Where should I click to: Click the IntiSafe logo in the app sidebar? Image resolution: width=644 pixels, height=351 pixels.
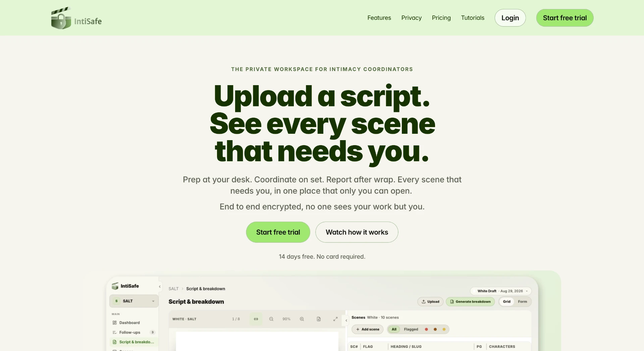(125, 286)
